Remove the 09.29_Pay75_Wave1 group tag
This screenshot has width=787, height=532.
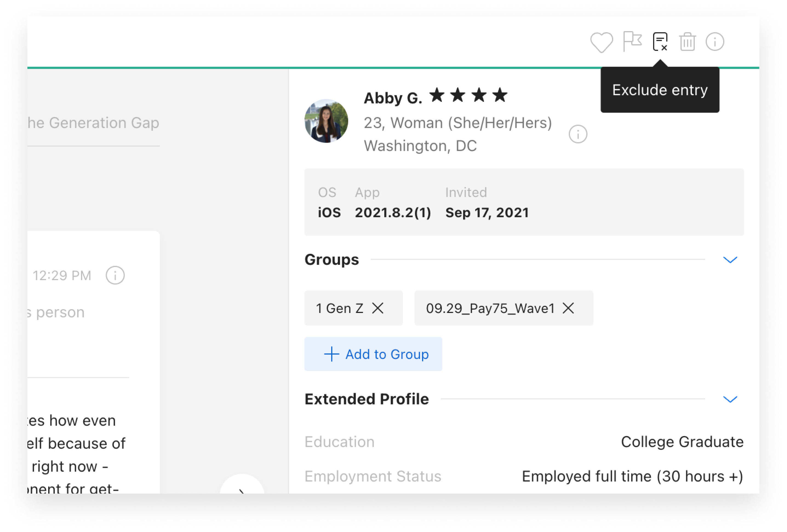[x=568, y=308]
